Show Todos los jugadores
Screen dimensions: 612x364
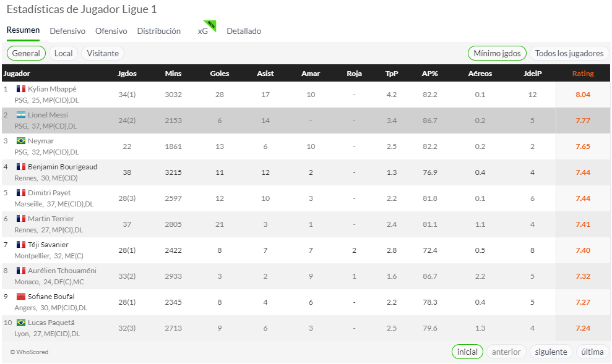(569, 53)
